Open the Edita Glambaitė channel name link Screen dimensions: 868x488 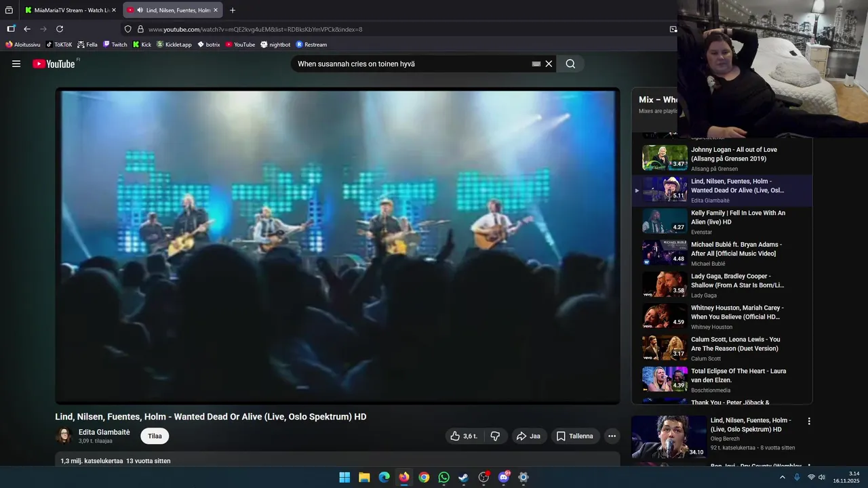(x=104, y=432)
